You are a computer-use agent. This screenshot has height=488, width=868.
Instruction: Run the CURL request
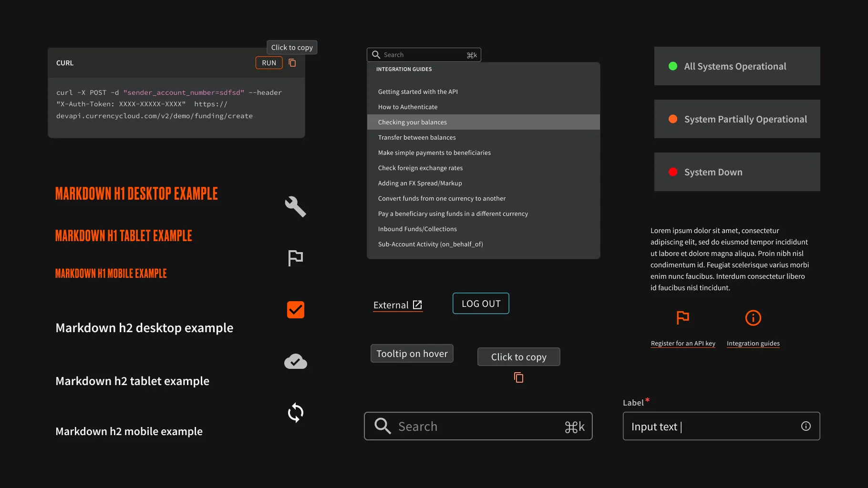269,63
